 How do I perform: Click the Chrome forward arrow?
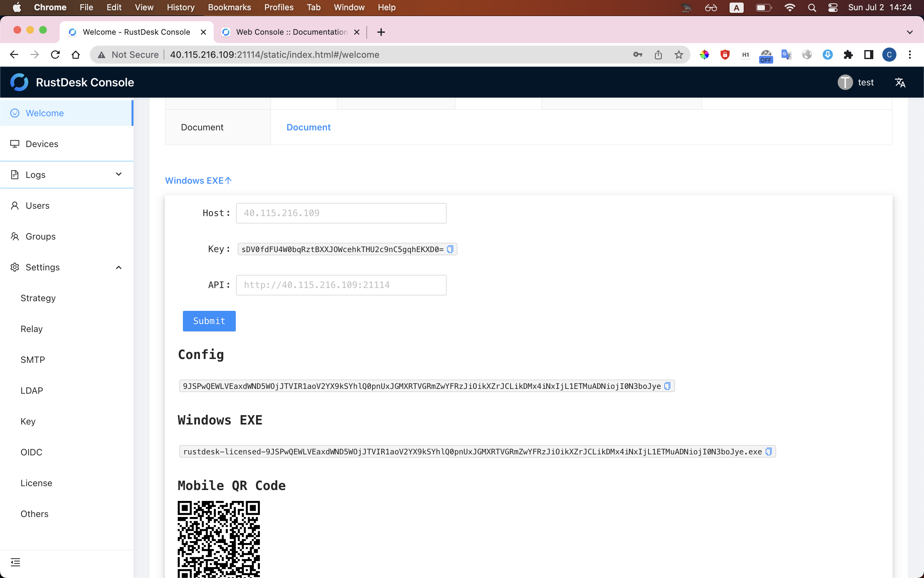point(35,55)
